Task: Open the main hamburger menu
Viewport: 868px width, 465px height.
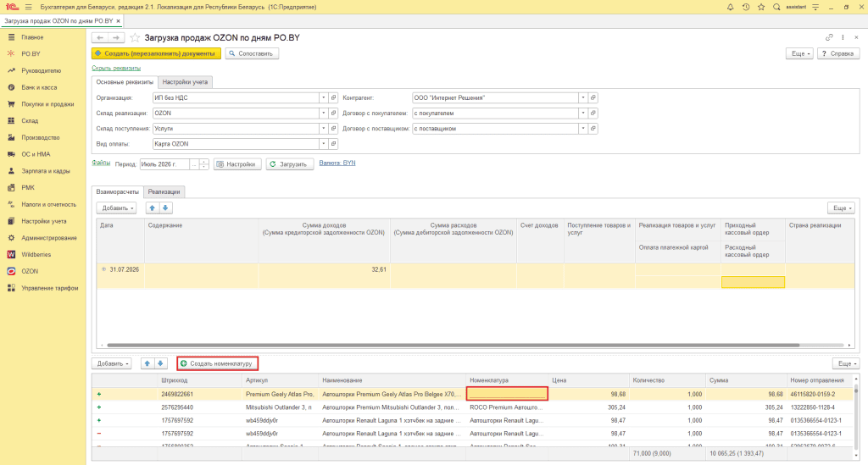Action: click(28, 7)
